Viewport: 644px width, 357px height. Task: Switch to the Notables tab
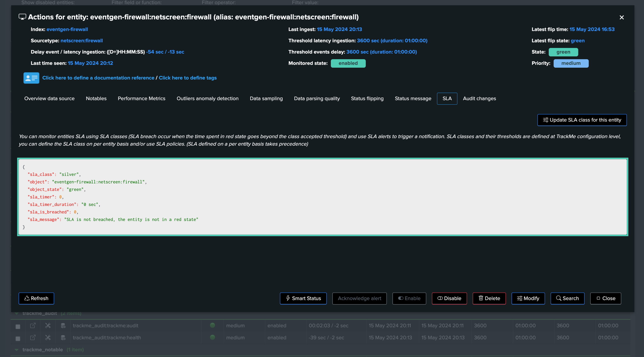pyautogui.click(x=96, y=99)
